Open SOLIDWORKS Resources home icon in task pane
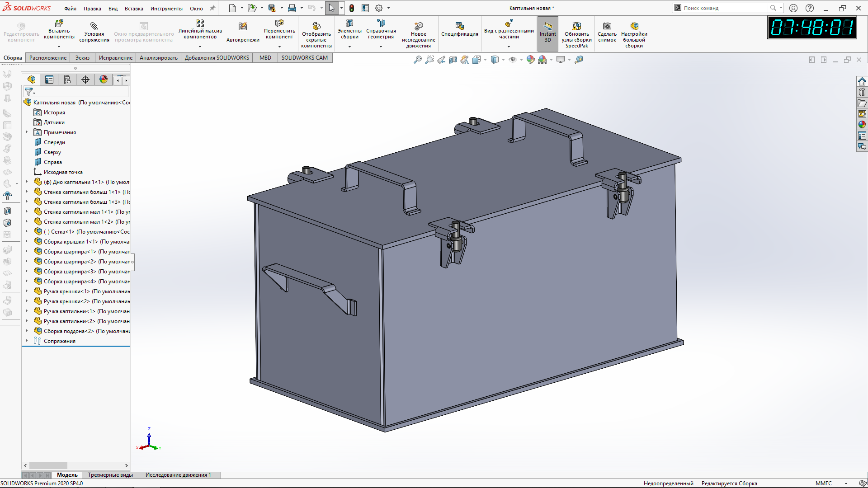868x488 pixels. click(x=862, y=81)
